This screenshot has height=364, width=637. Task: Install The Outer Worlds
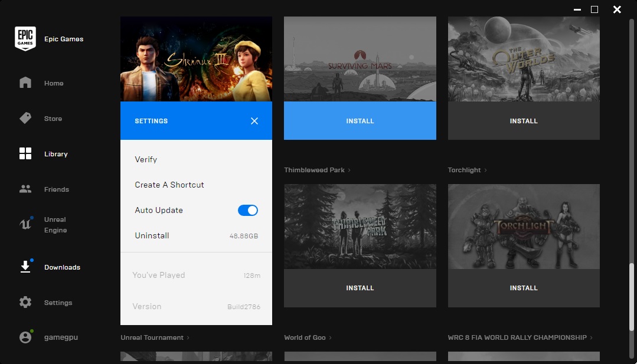pyautogui.click(x=524, y=120)
